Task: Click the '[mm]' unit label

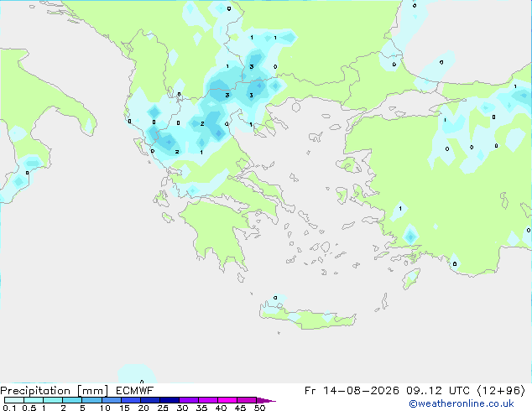Action: tap(92, 391)
